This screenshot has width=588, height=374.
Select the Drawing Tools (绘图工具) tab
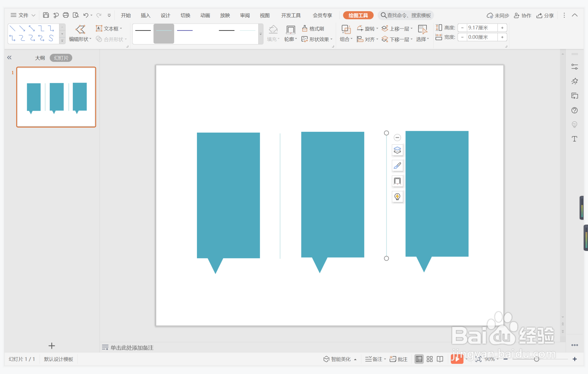click(x=358, y=15)
